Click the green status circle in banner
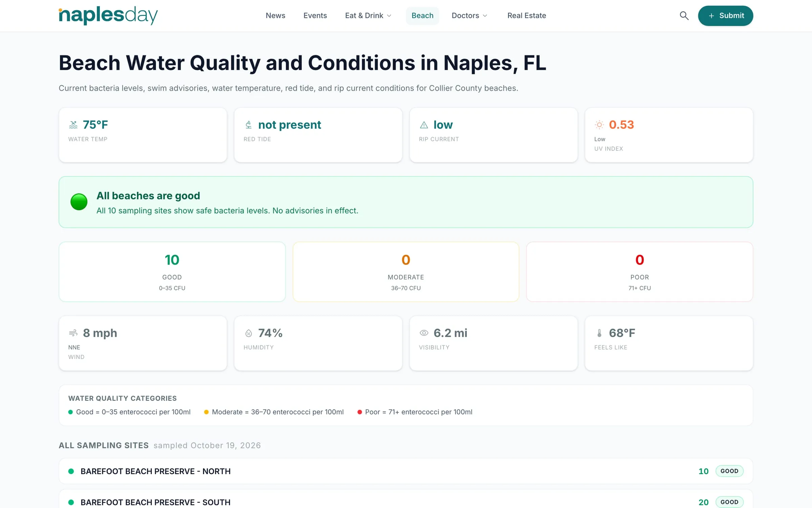Image resolution: width=812 pixels, height=508 pixels. coord(79,202)
